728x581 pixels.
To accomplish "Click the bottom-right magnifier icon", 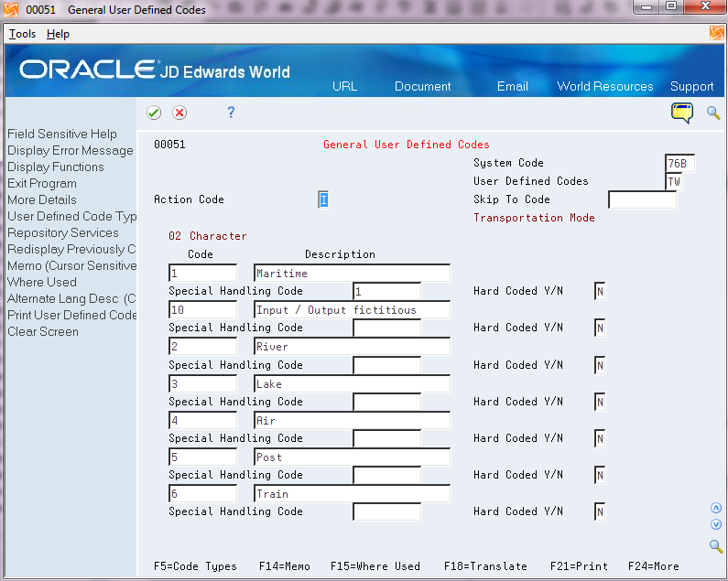I will pyautogui.click(x=716, y=546).
